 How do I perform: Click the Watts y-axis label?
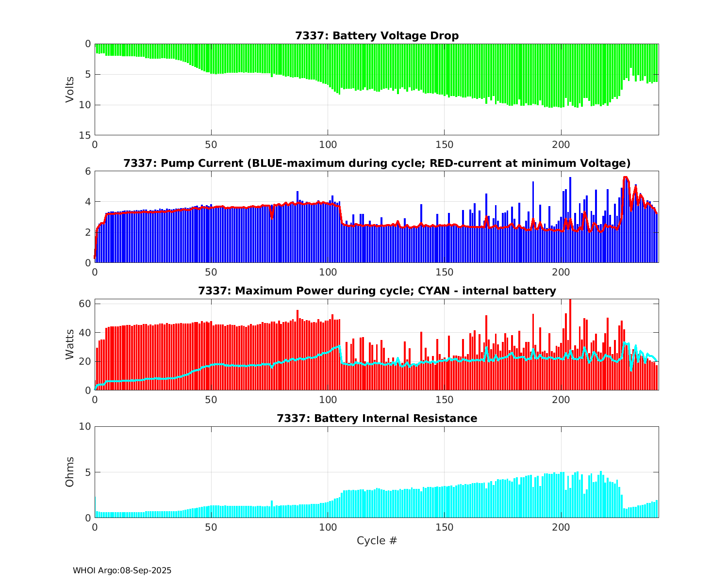pyautogui.click(x=70, y=344)
